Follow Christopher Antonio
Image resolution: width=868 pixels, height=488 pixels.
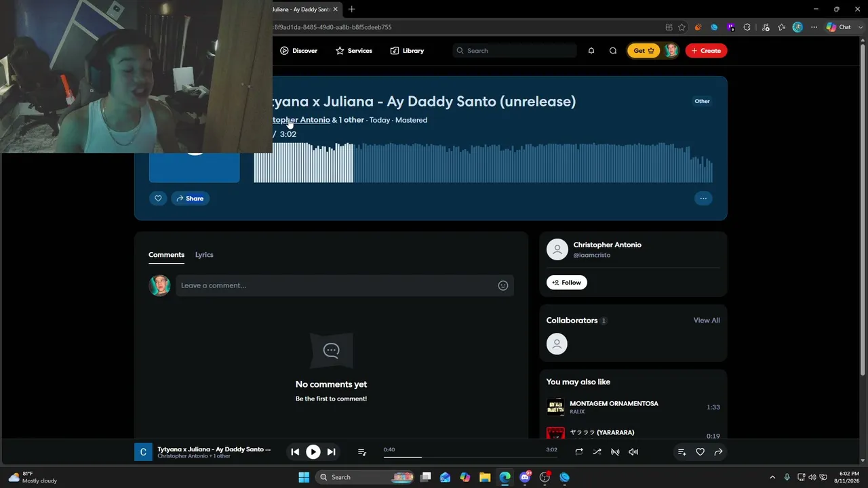pos(567,283)
